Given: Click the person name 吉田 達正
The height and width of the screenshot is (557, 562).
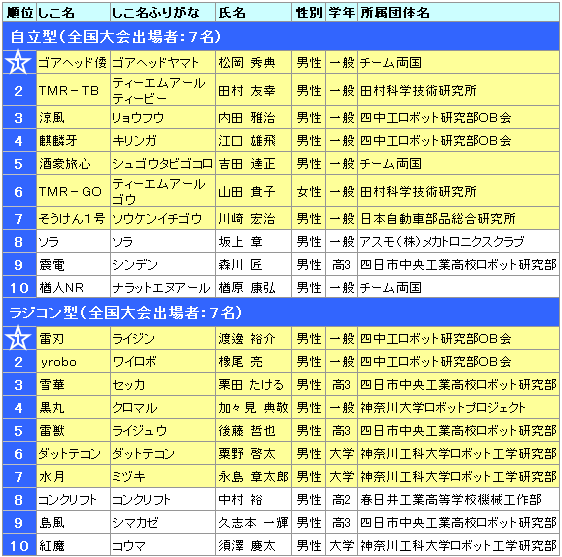Looking at the screenshot, I should (247, 164).
